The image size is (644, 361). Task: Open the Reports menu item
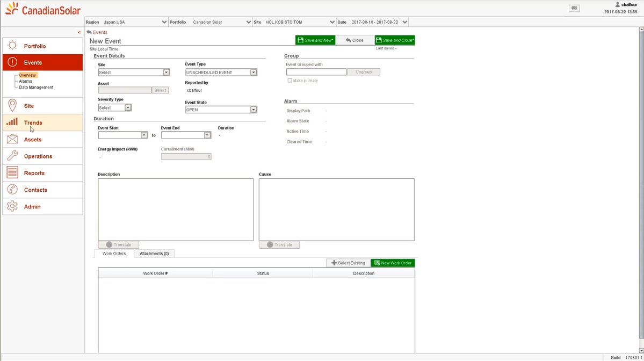pyautogui.click(x=43, y=173)
